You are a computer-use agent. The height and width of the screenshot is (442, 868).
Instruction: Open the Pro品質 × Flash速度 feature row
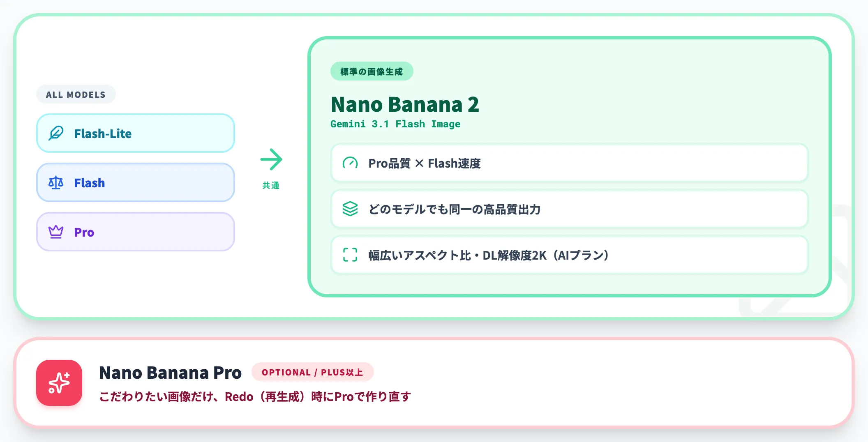(x=570, y=163)
